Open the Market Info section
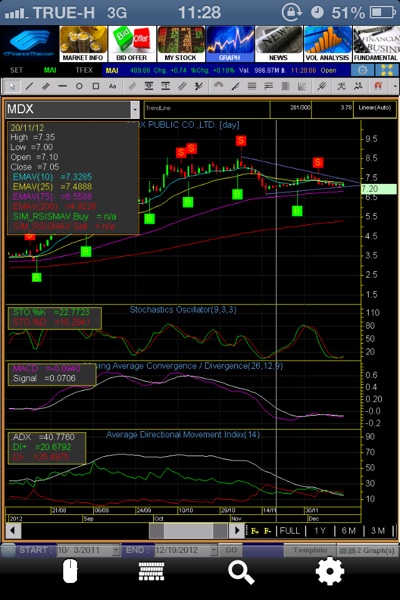The height and width of the screenshot is (600, 400). point(83,44)
